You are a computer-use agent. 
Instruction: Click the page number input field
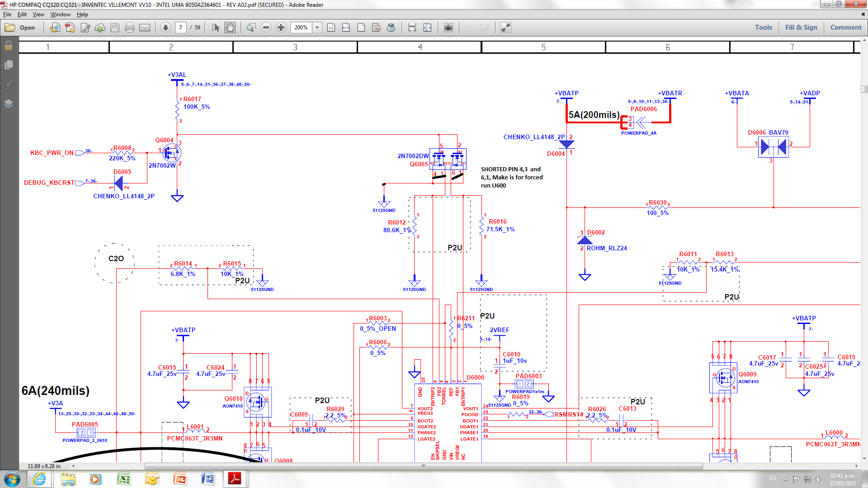click(180, 28)
